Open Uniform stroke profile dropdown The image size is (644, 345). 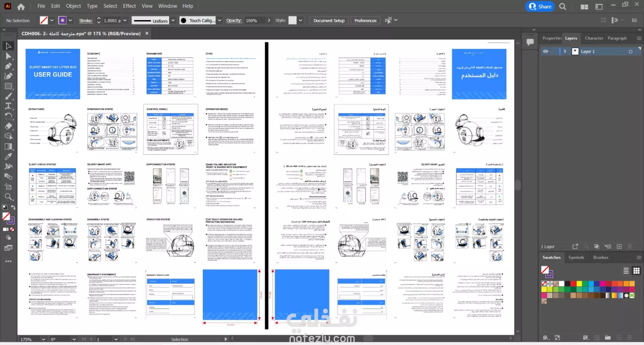click(173, 20)
